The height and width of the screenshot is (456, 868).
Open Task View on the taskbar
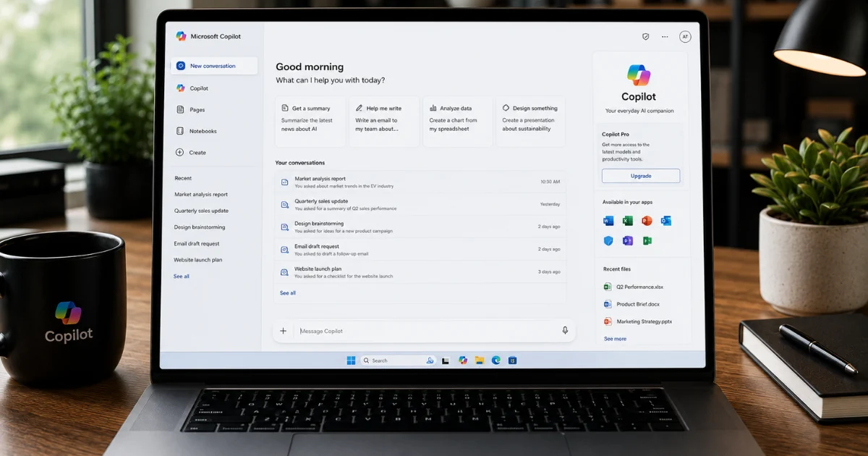click(x=446, y=360)
